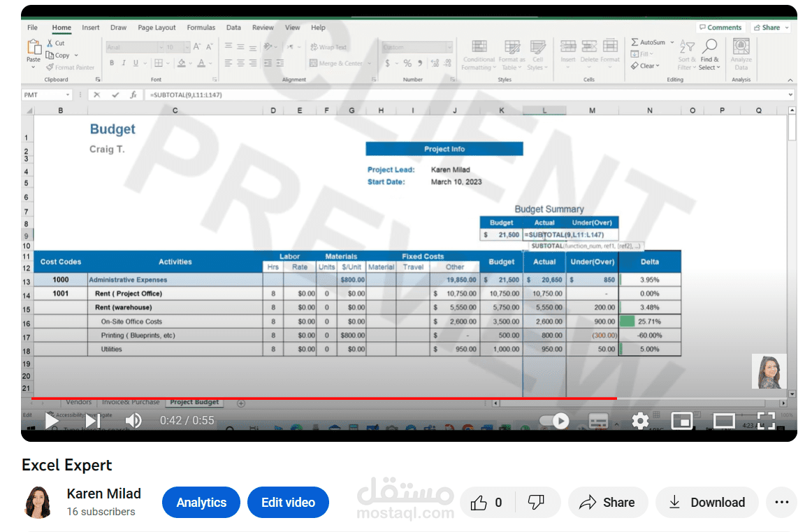812x532 pixels.
Task: Click the percent style icon
Action: point(407,63)
